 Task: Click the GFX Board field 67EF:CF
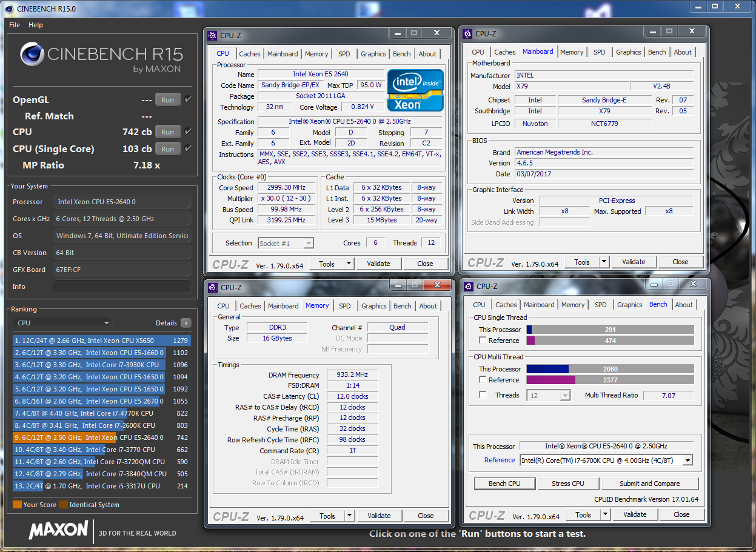click(x=122, y=270)
